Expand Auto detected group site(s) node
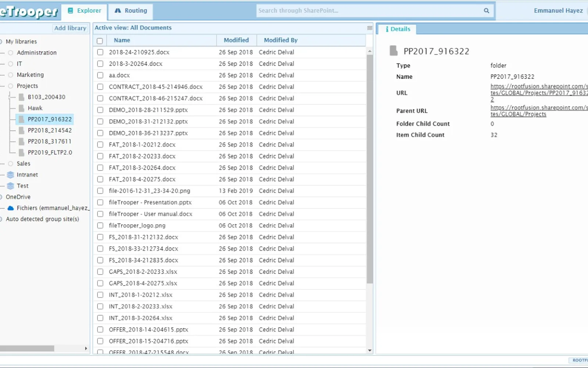588x368 pixels. click(x=1, y=219)
